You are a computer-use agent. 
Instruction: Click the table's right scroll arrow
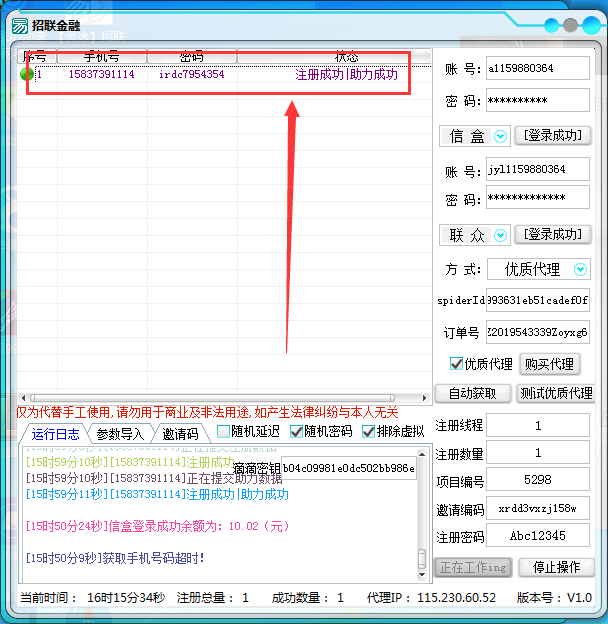coord(425,398)
